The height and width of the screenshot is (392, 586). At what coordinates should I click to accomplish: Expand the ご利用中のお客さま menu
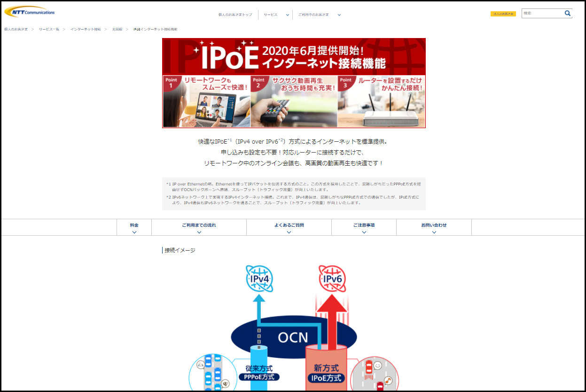pyautogui.click(x=319, y=15)
